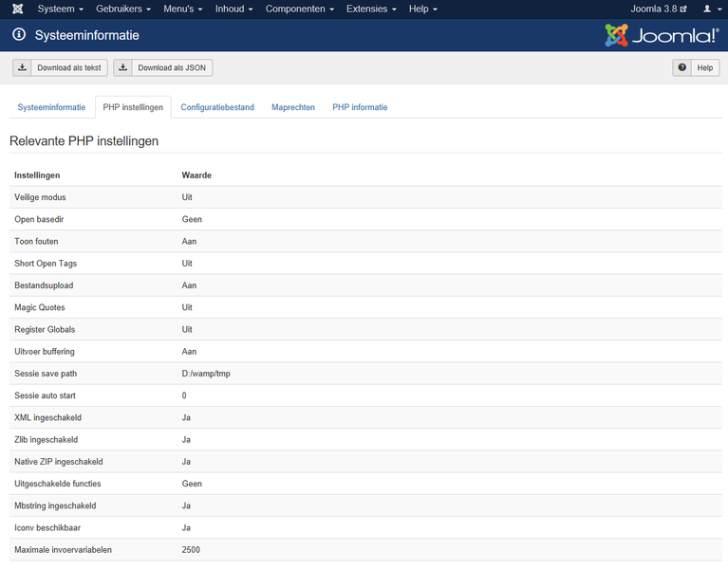Click the Download als tekst button
Screen dimensions: 728x569
point(60,67)
